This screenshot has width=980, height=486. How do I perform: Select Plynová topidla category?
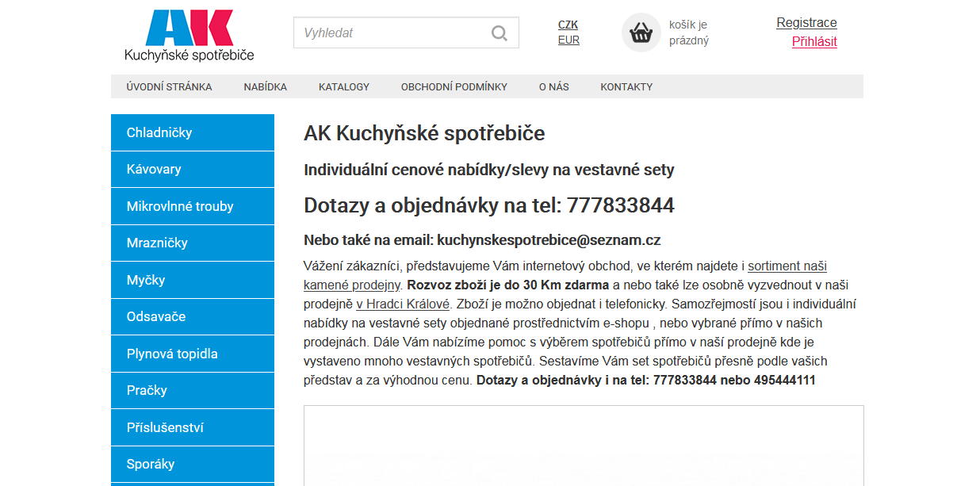coord(193,354)
